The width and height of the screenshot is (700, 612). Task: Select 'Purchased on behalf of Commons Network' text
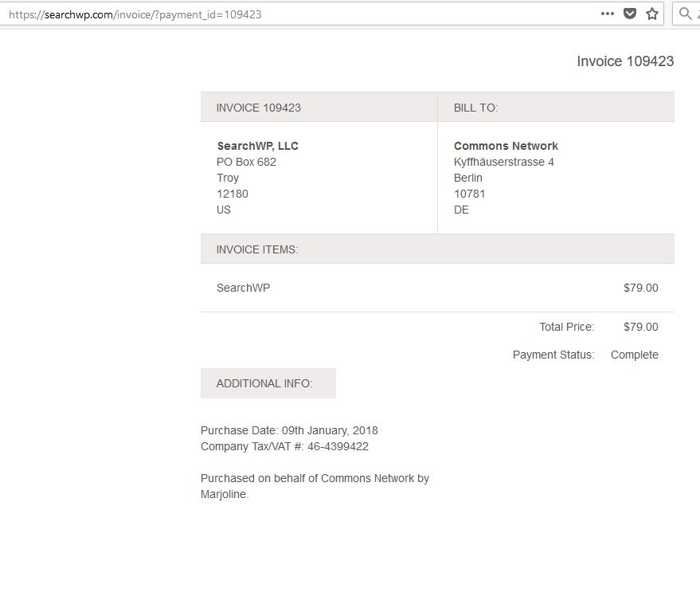click(x=307, y=478)
